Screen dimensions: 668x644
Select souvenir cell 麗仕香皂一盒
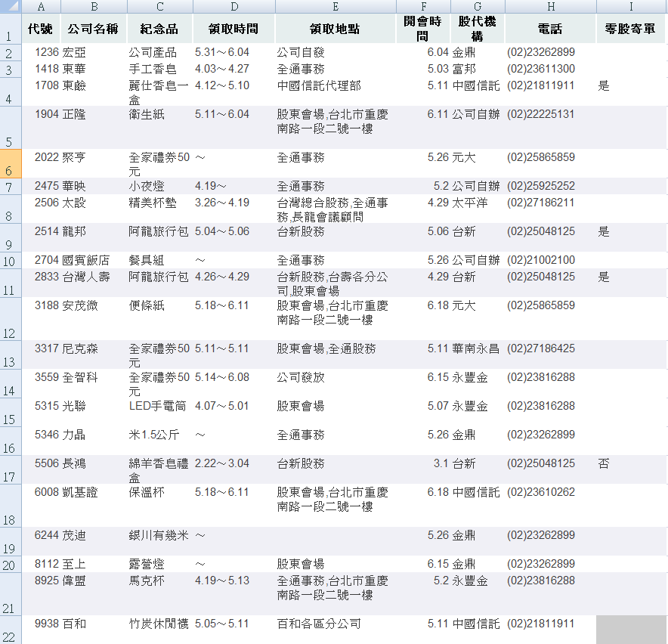point(159,91)
